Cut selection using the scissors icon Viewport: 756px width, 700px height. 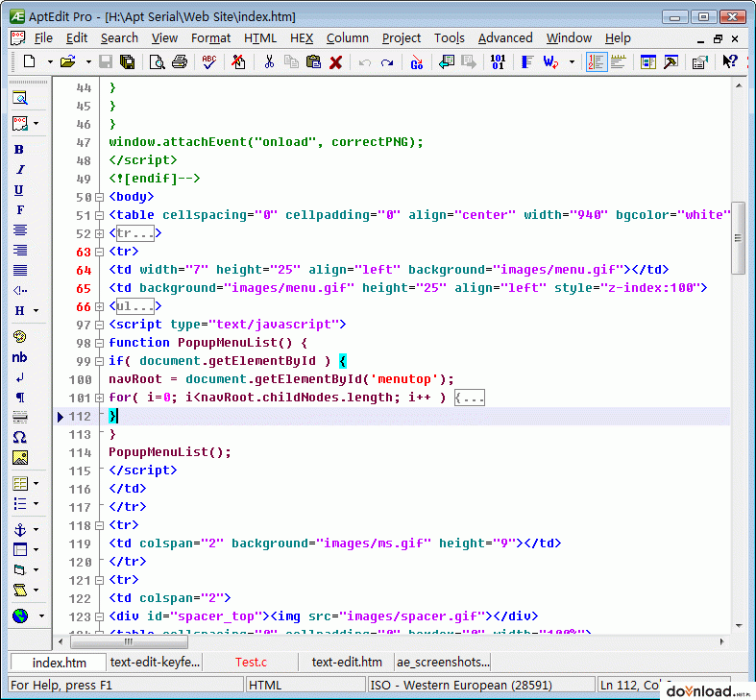click(269, 61)
